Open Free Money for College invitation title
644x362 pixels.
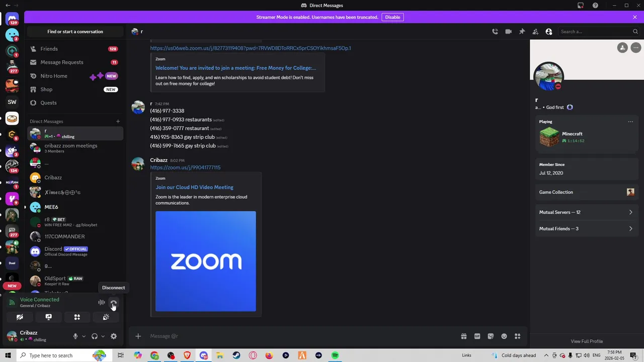[235, 68]
